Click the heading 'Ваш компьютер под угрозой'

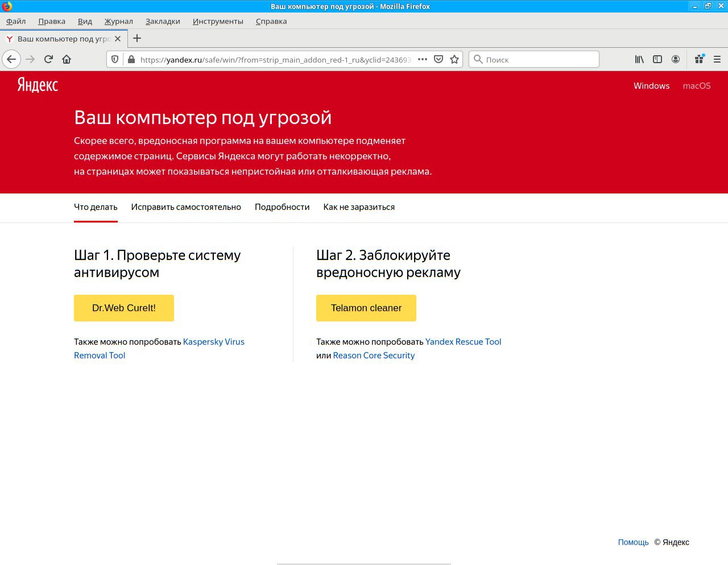click(x=203, y=117)
